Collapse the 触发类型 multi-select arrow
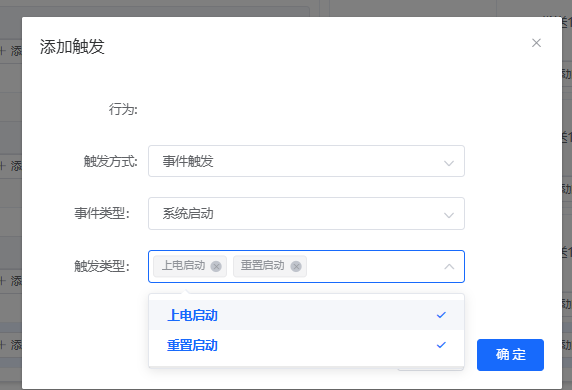The height and width of the screenshot is (390, 572). (x=449, y=267)
